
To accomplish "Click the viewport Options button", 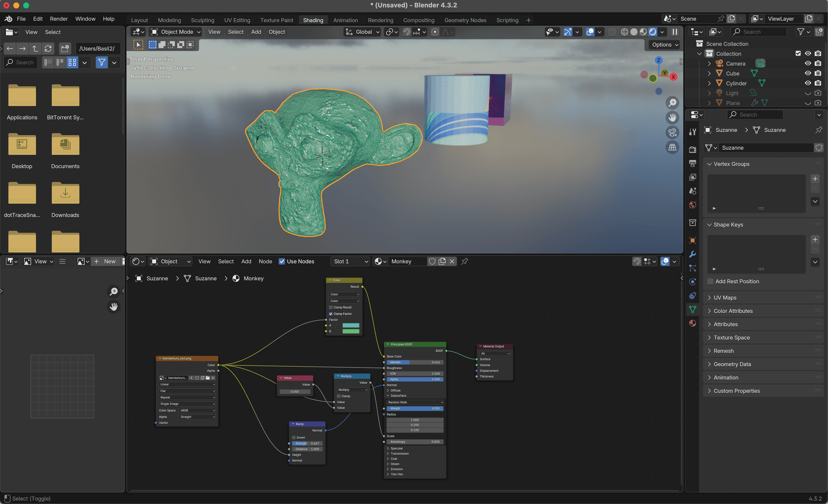I will click(x=665, y=45).
